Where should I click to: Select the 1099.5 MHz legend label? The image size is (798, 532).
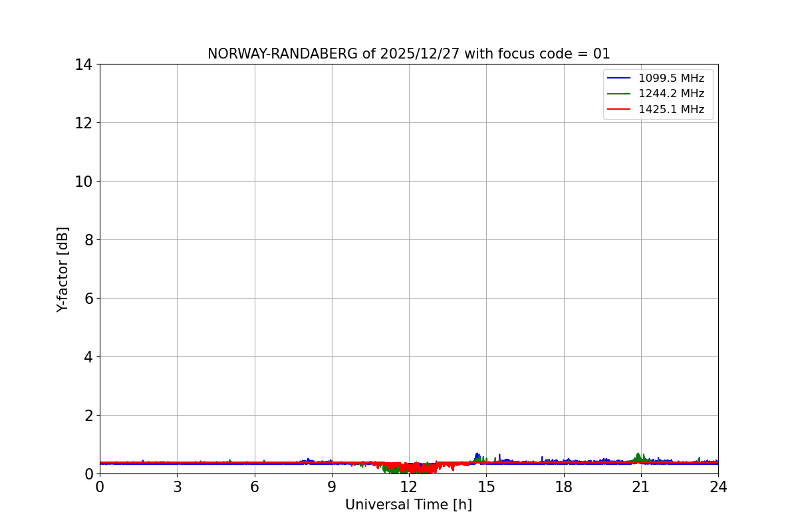point(671,78)
